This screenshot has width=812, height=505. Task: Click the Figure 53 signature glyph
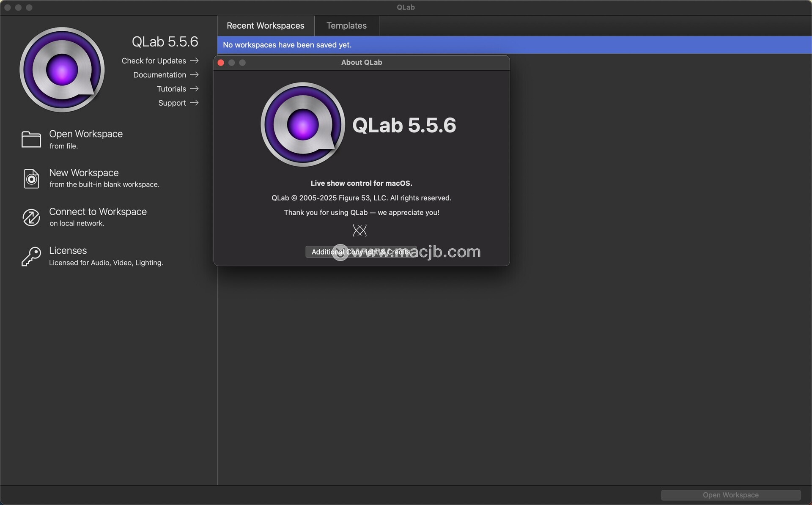(x=360, y=231)
